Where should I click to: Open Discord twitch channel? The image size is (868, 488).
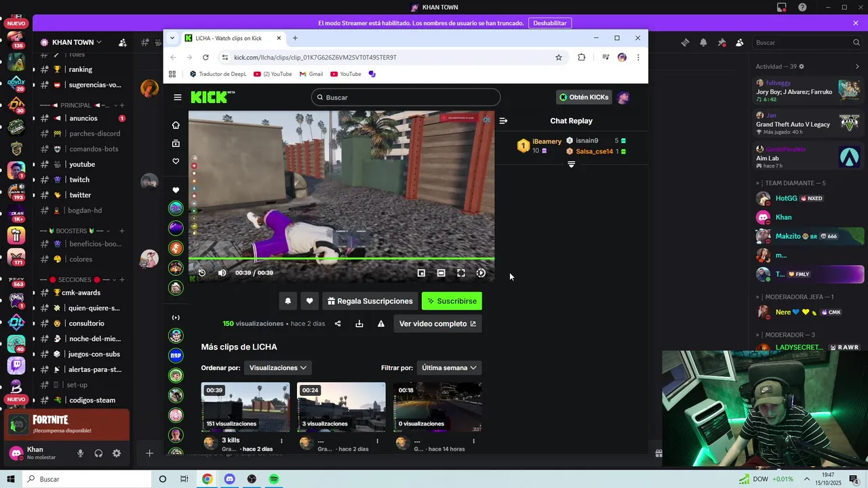[x=79, y=180]
